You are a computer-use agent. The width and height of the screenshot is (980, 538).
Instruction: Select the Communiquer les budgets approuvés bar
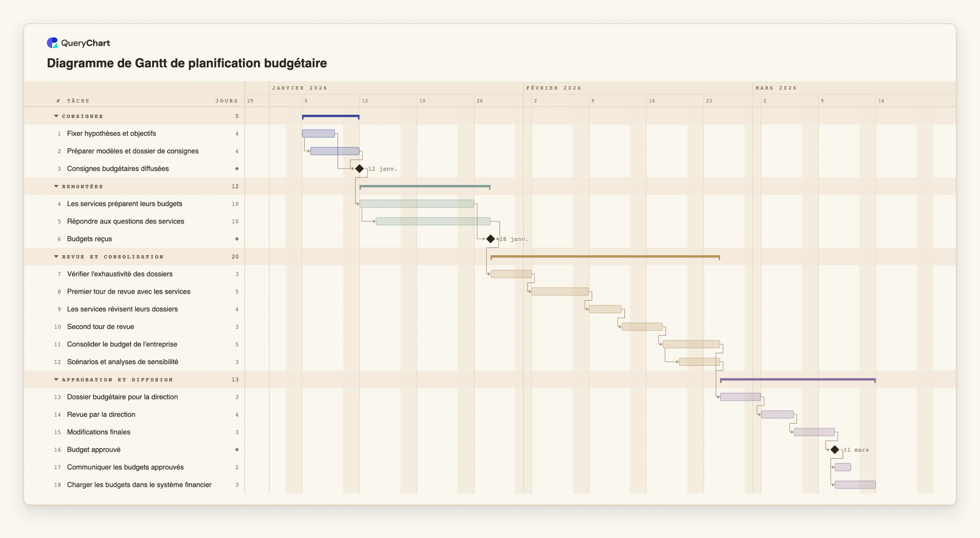pos(843,467)
